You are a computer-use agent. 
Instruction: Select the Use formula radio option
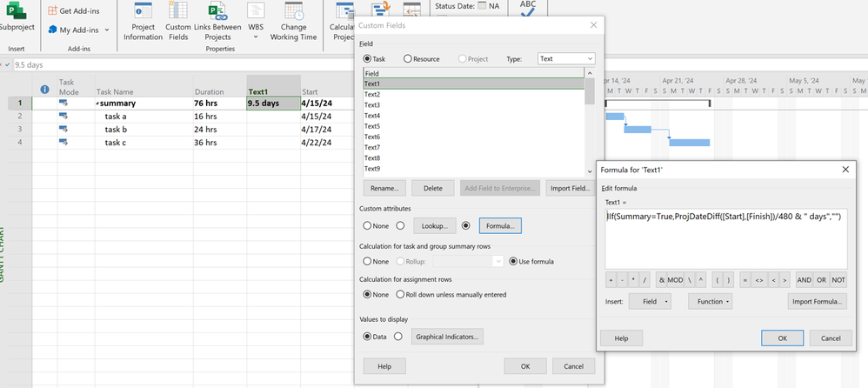[513, 261]
